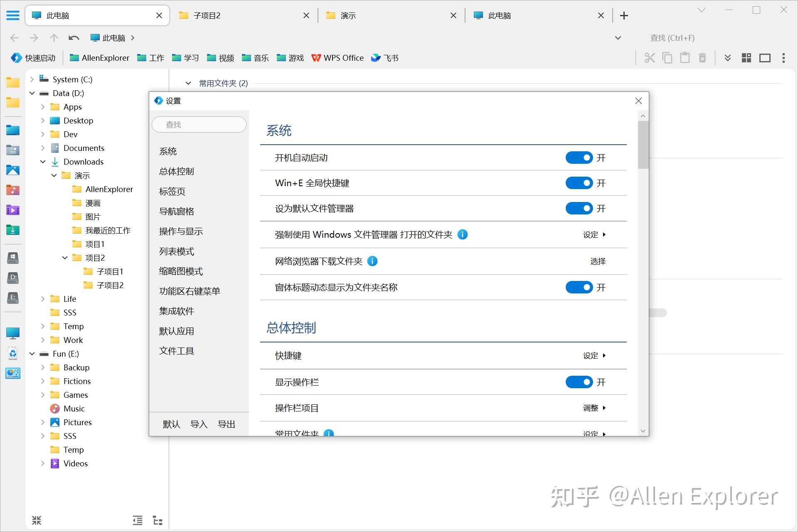Click the Cut scissors icon in toolbar

pyautogui.click(x=650, y=58)
